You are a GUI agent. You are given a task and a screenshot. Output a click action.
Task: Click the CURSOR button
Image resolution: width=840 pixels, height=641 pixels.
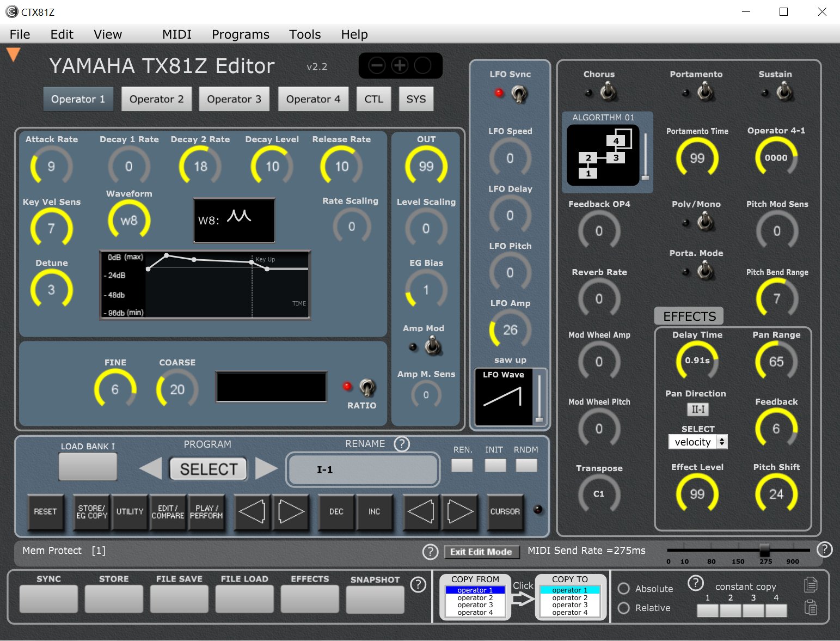(505, 512)
